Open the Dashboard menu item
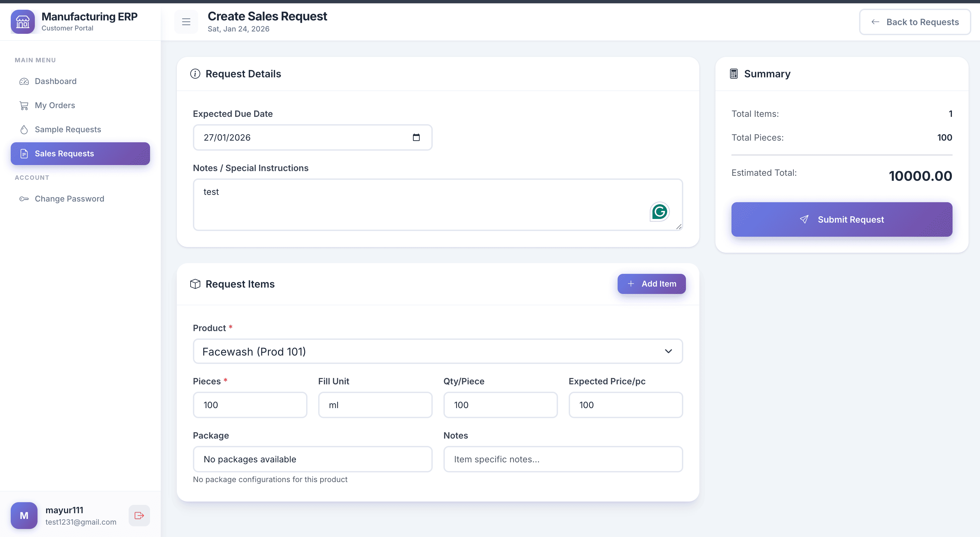980x537 pixels. (56, 81)
